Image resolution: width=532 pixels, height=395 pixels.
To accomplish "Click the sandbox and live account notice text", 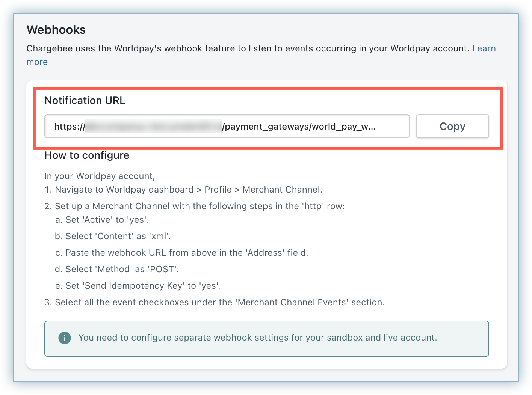I will [x=257, y=338].
